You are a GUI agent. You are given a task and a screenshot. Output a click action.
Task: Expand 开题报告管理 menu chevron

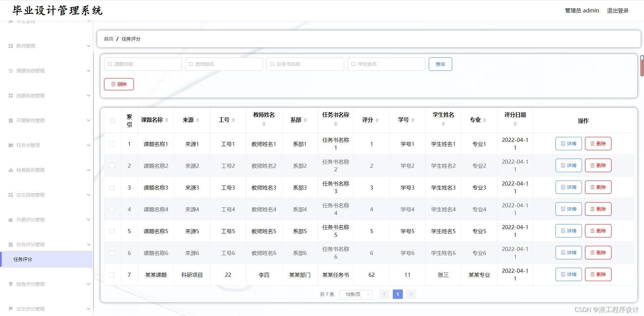89,120
